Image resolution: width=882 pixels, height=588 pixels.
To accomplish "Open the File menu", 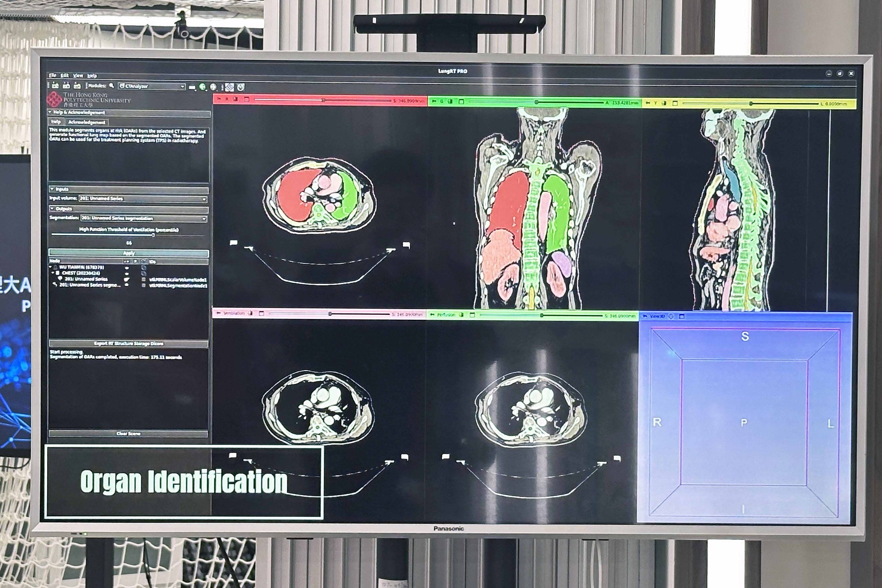I will point(52,76).
